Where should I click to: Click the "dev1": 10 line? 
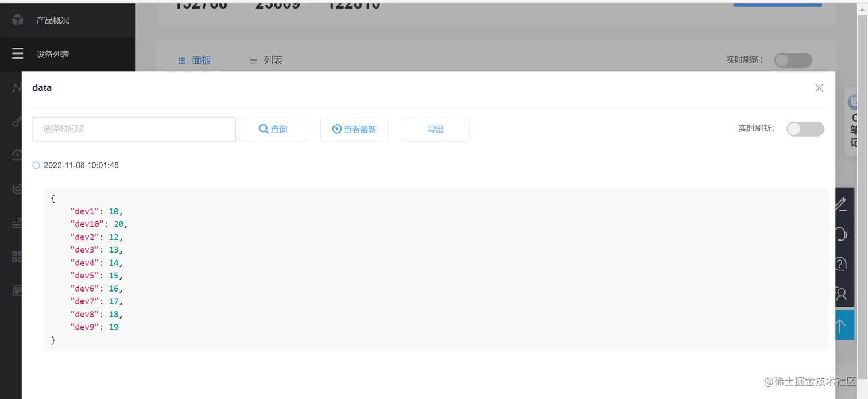96,211
